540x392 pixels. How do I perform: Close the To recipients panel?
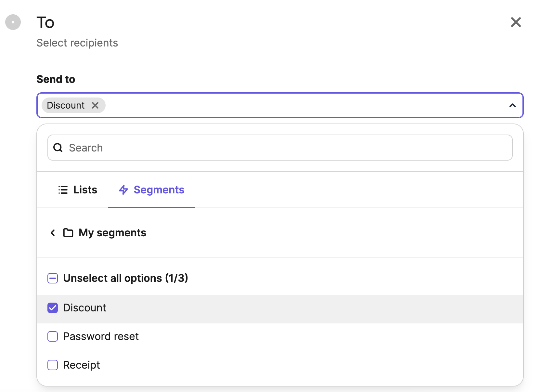coord(516,22)
